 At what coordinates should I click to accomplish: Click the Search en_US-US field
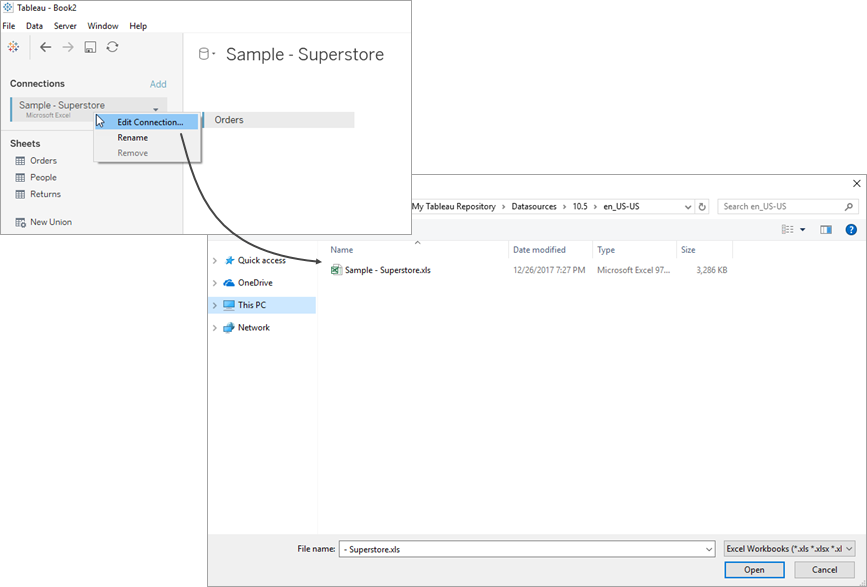pos(788,207)
